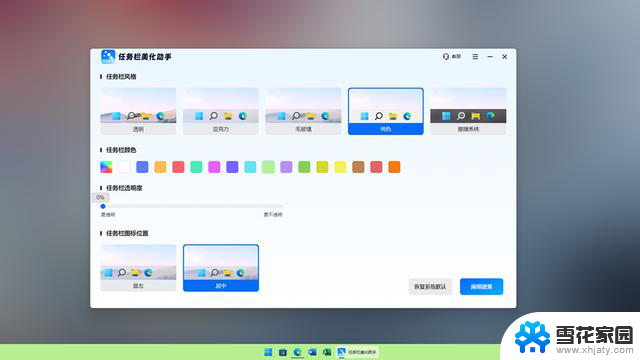Click 任务栏美化助手 taskbar button
This screenshot has width=640, height=360.
pos(357,352)
